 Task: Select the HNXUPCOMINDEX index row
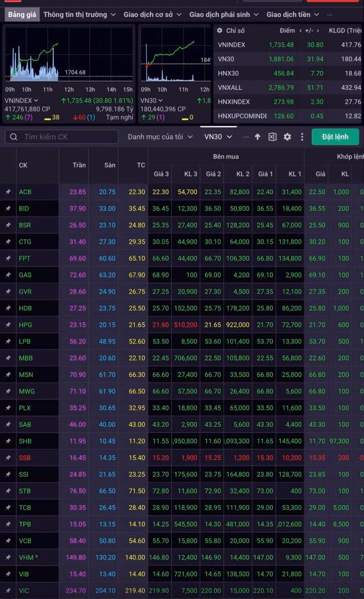tap(289, 116)
